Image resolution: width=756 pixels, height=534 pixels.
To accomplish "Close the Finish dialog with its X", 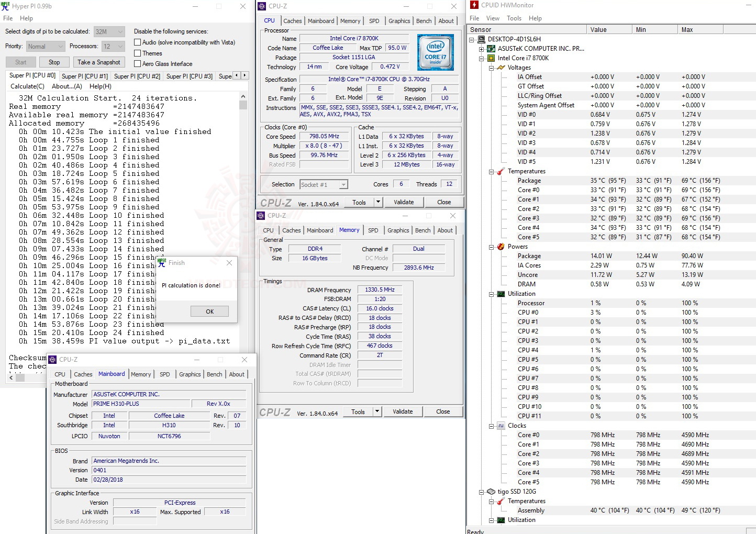I will point(229,263).
